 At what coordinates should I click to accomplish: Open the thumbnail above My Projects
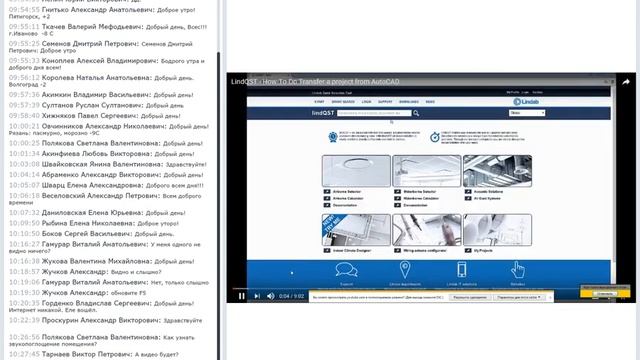pyautogui.click(x=497, y=230)
